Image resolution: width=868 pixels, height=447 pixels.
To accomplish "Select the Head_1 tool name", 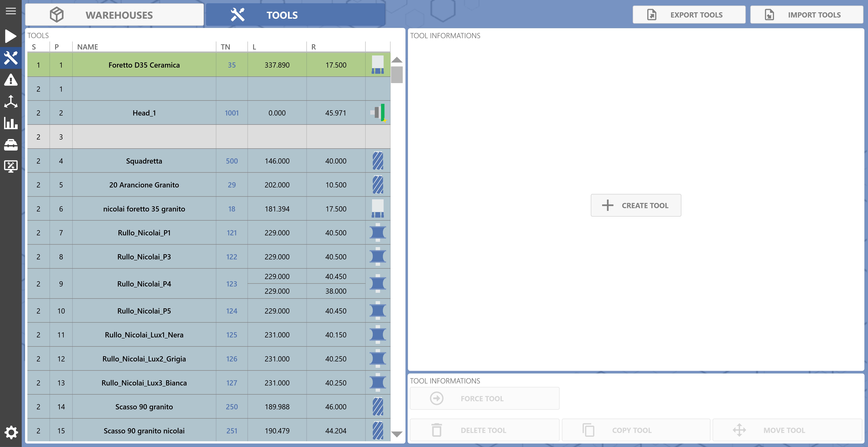I will [144, 113].
